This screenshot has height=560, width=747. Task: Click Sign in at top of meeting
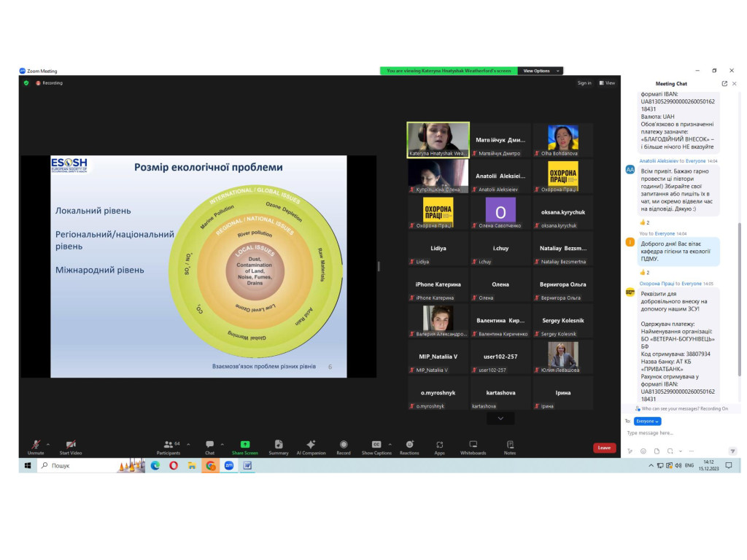coord(584,83)
